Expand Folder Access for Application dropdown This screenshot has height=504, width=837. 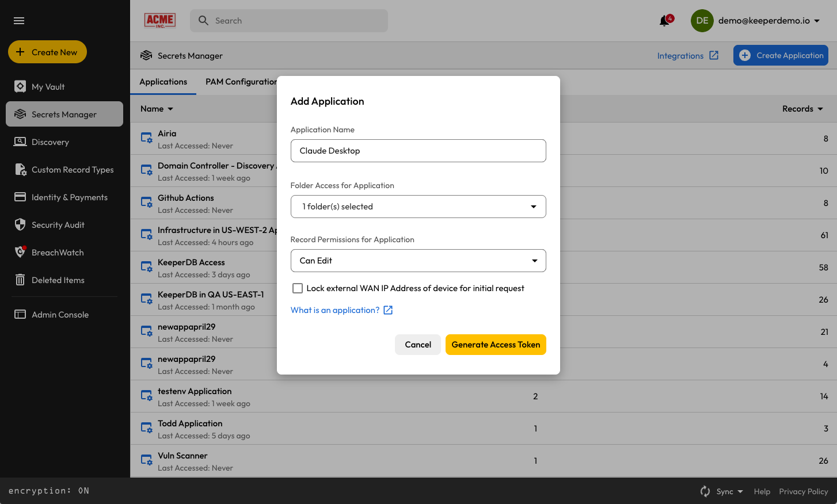pyautogui.click(x=418, y=207)
